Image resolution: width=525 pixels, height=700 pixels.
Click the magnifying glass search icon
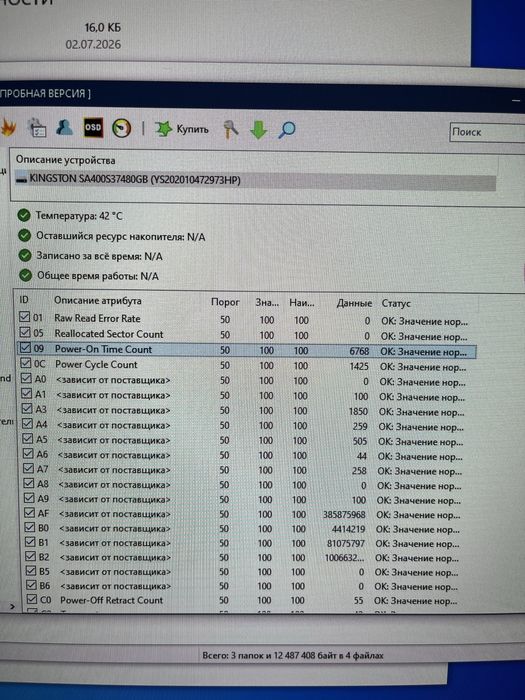tap(287, 130)
